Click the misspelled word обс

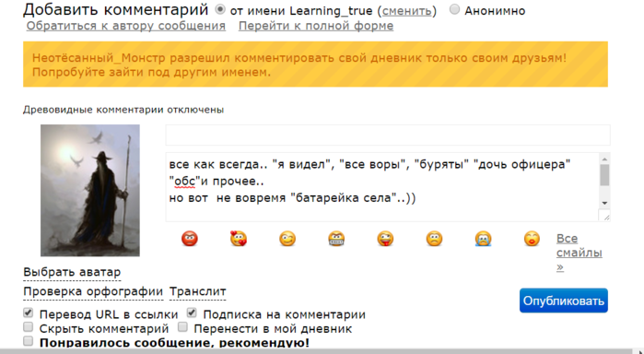184,182
